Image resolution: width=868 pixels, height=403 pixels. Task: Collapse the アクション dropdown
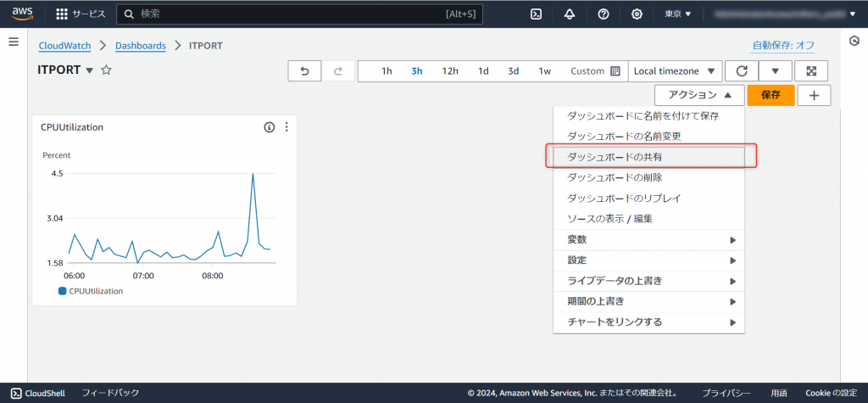click(x=699, y=95)
